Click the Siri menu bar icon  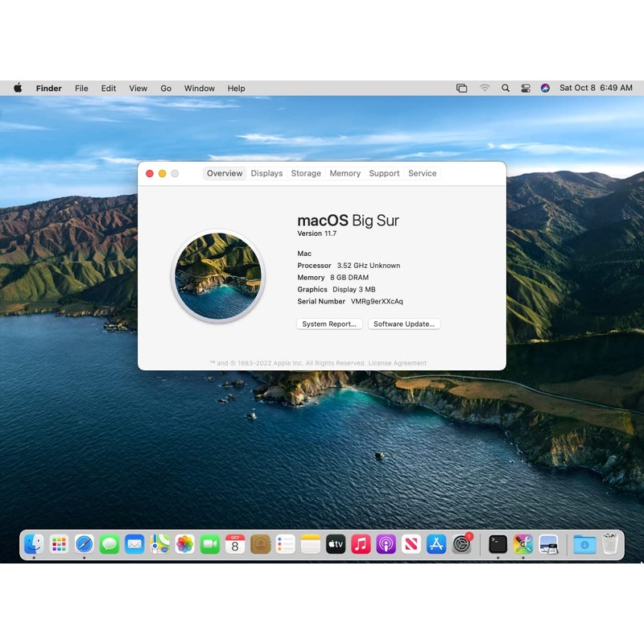[x=545, y=89]
